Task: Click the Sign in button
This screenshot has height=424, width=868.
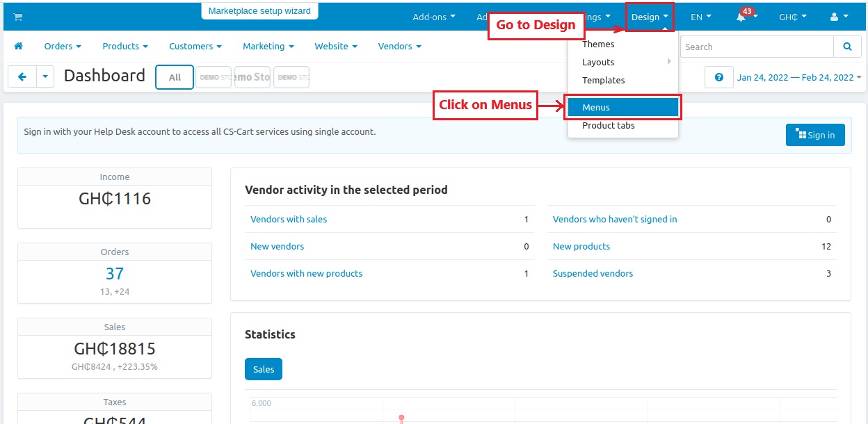Action: coord(815,135)
